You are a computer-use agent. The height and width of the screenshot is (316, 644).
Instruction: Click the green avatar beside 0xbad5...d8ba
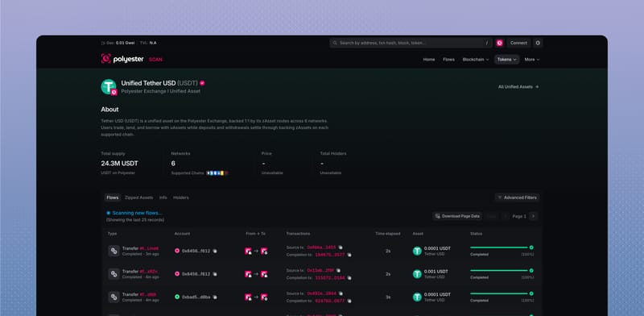click(x=177, y=297)
